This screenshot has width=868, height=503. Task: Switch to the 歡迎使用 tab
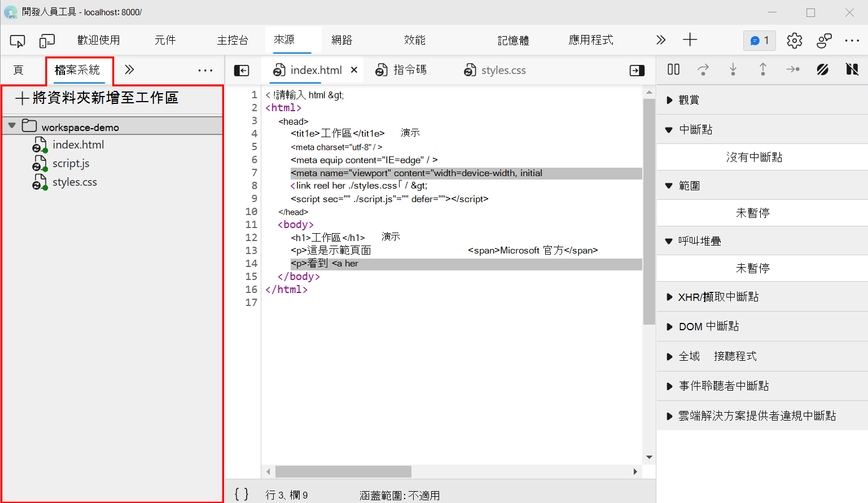click(99, 40)
